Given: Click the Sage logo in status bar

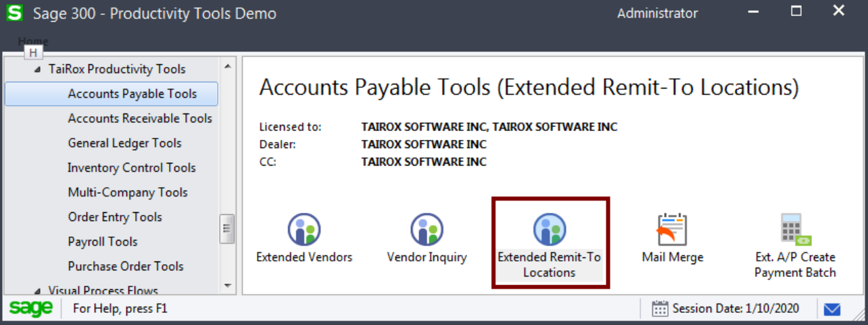Looking at the screenshot, I should coord(30,308).
